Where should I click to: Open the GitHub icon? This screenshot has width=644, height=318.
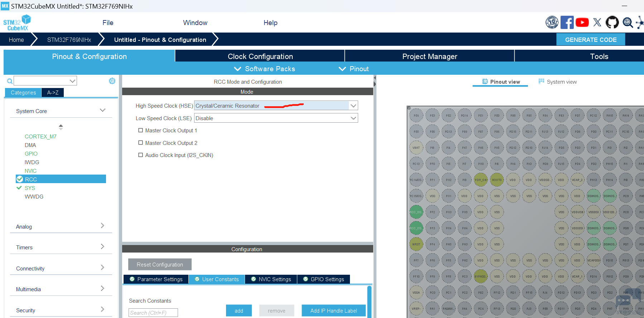pyautogui.click(x=612, y=23)
